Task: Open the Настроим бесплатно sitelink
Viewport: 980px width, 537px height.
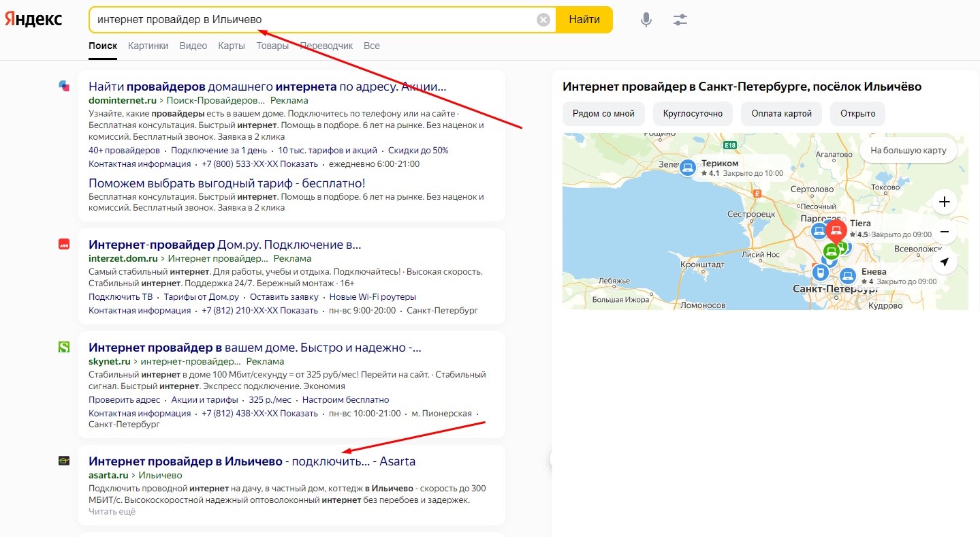Action: [345, 399]
